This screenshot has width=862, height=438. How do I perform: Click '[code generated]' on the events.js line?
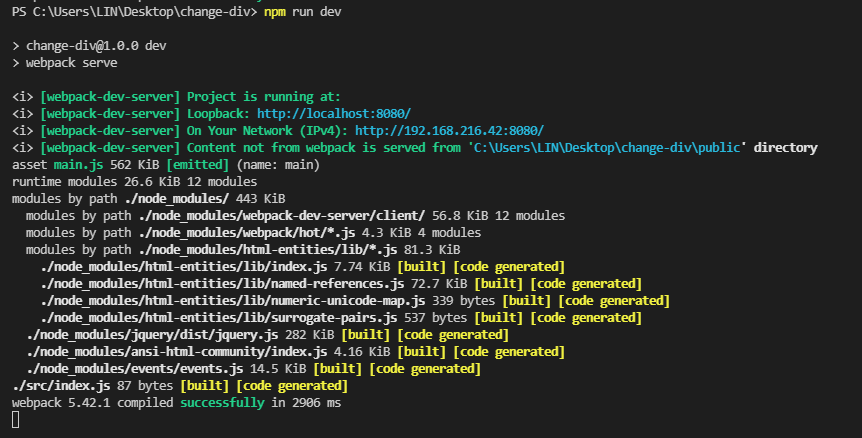point(425,369)
